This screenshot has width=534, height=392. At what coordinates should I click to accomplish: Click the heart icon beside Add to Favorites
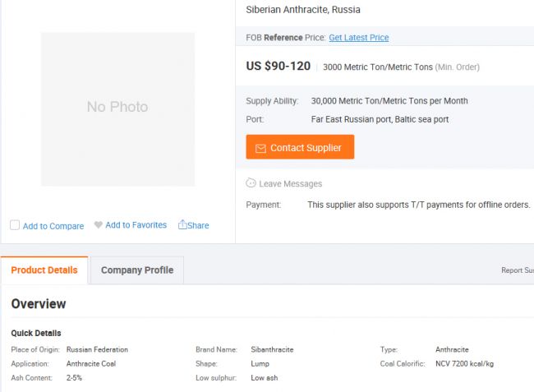tap(98, 225)
